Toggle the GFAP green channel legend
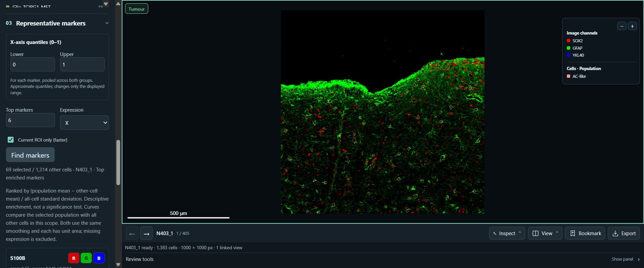The height and width of the screenshot is (268, 644). coord(575,48)
